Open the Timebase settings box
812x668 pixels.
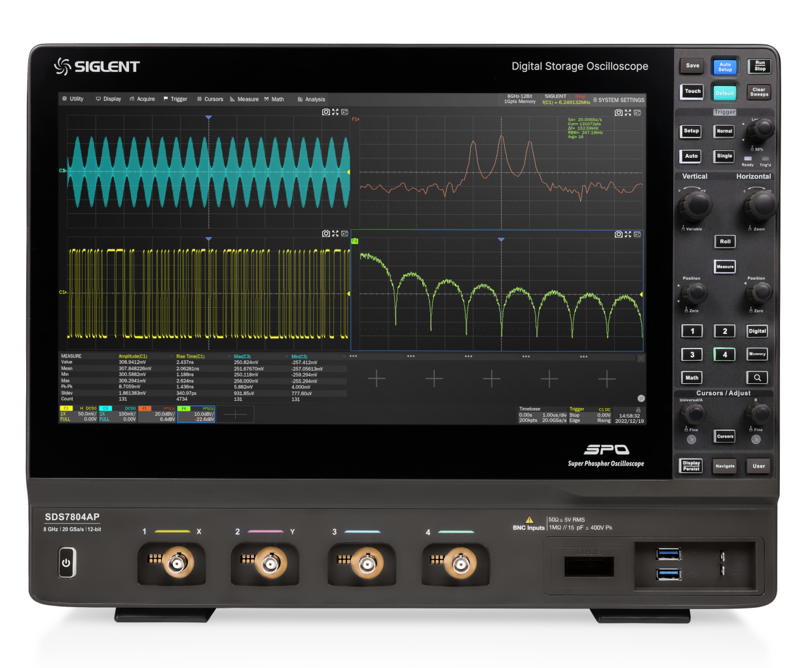coord(542,415)
